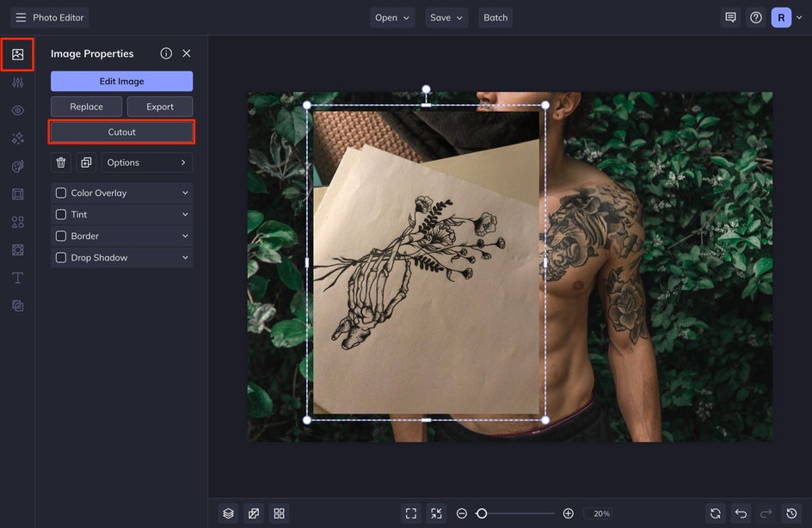The height and width of the screenshot is (528, 812).
Task: Click the Replace button
Action: coord(87,107)
